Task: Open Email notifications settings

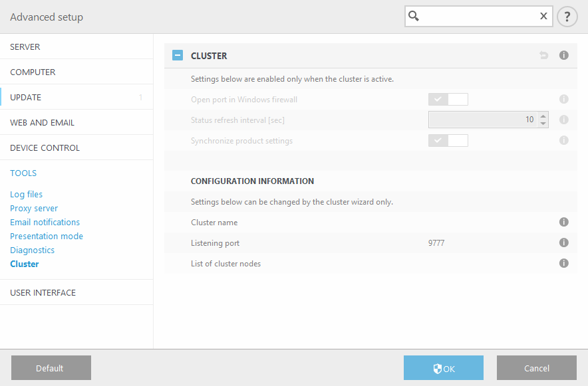Action: (45, 222)
